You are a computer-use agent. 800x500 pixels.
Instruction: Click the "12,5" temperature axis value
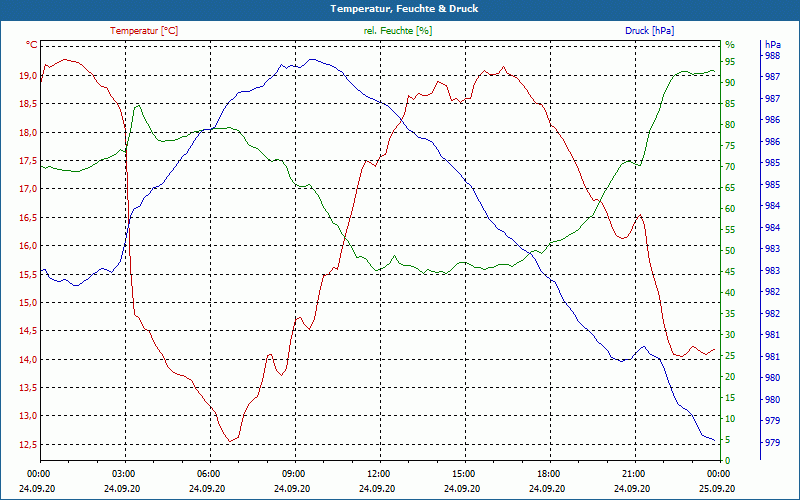(x=28, y=445)
